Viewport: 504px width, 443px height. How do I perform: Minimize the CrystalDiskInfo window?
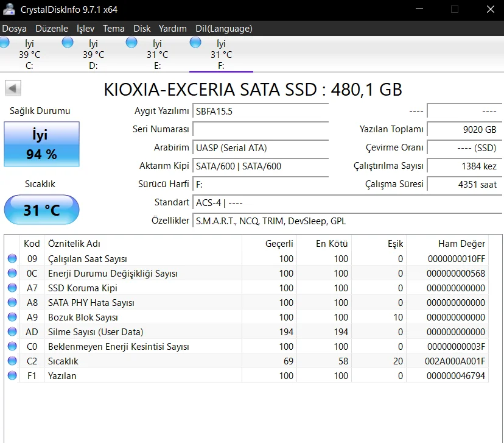tap(419, 9)
